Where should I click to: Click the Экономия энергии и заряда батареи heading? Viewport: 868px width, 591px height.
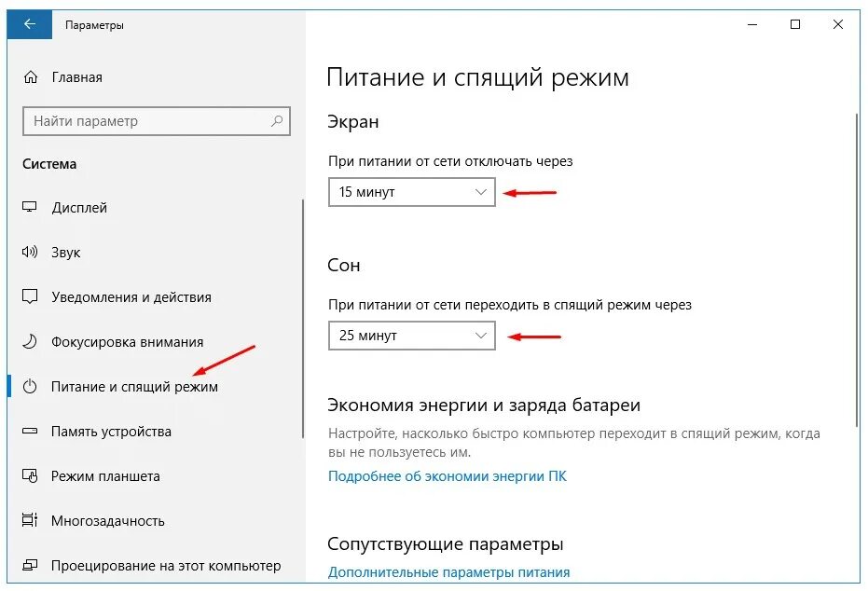(484, 405)
